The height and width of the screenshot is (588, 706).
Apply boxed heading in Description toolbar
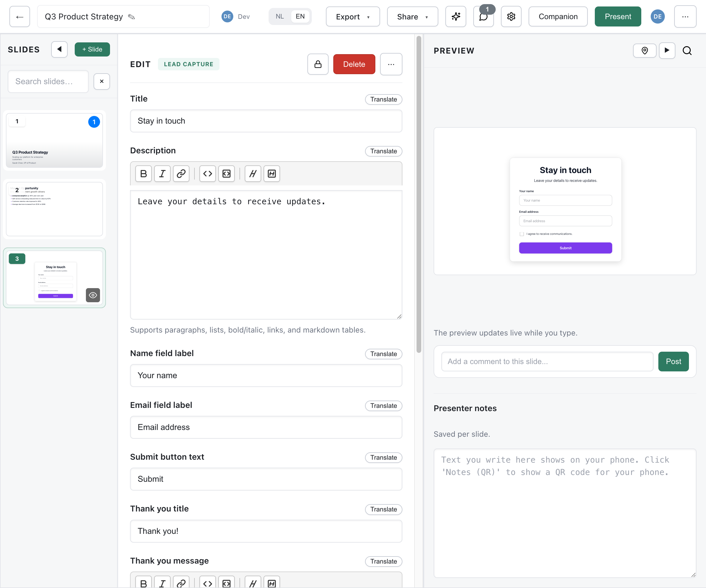(272, 174)
